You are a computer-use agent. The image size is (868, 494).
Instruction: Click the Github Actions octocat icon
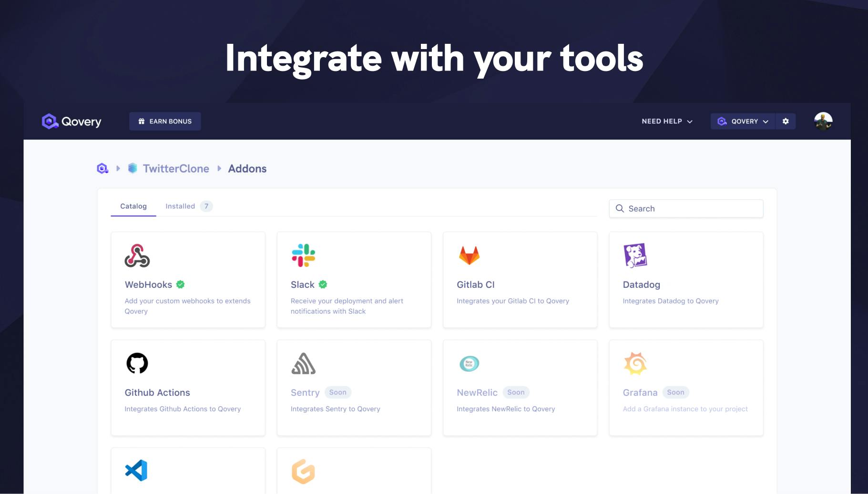(x=137, y=363)
